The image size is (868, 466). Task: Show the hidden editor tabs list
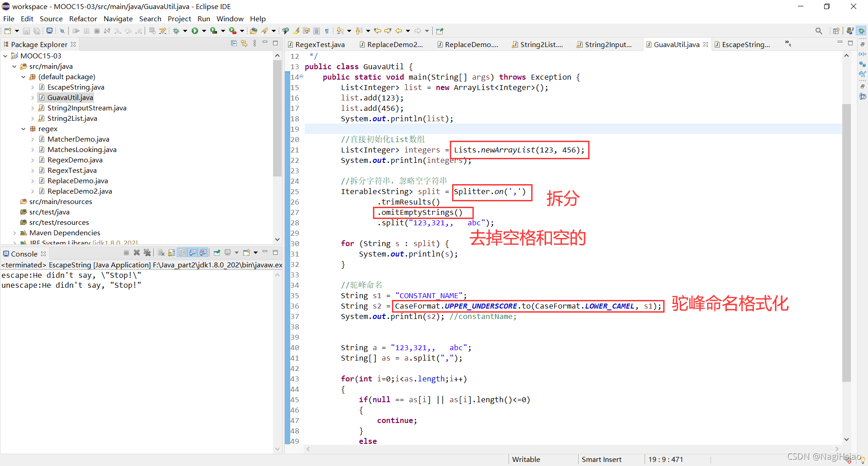coord(788,43)
